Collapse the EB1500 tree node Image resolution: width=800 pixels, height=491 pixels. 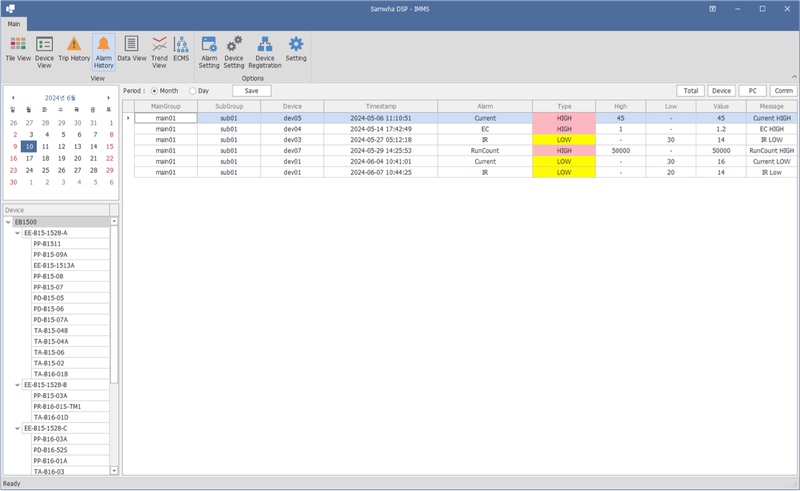pos(8,222)
